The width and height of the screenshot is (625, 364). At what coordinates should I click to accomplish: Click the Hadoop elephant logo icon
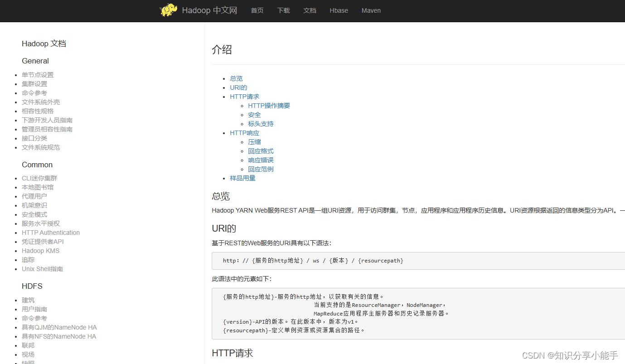click(x=169, y=10)
